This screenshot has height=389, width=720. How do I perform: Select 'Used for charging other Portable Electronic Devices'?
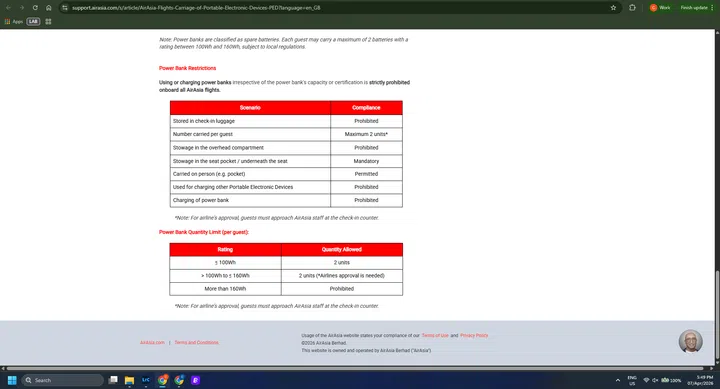click(250, 187)
